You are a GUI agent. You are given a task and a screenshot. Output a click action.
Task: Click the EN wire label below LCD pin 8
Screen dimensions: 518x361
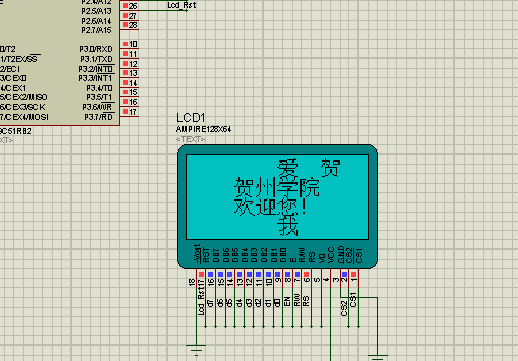pyautogui.click(x=287, y=302)
